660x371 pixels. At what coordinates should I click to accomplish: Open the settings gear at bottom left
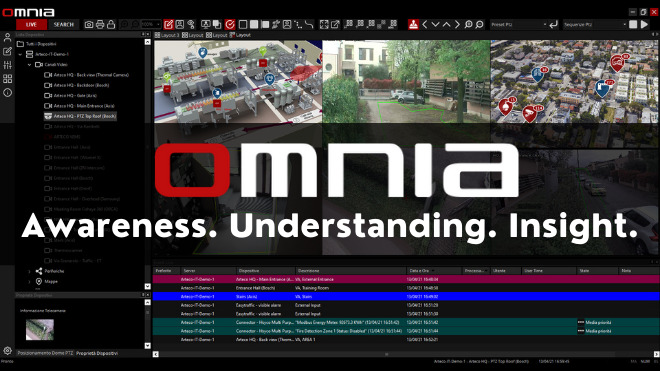7,350
